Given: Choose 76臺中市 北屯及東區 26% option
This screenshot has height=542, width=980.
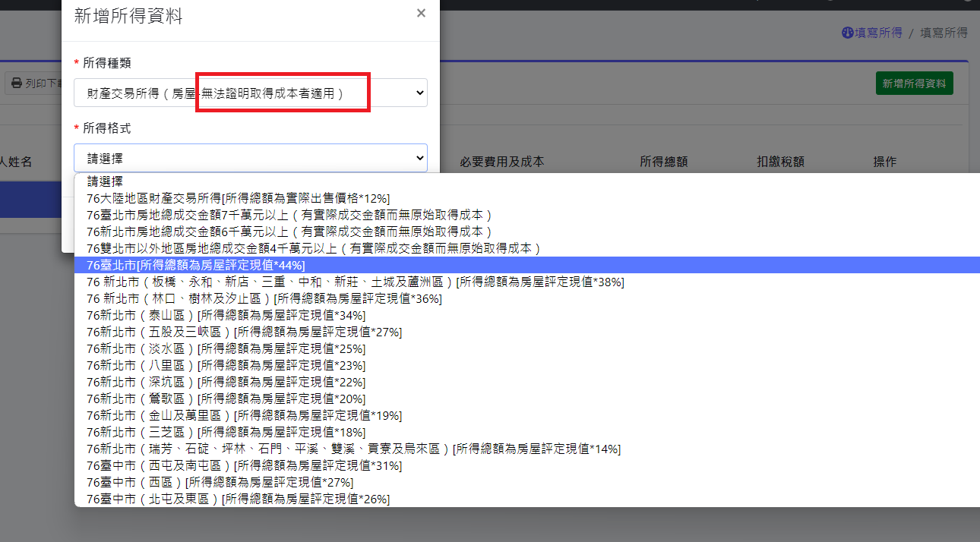Looking at the screenshot, I should 238,499.
